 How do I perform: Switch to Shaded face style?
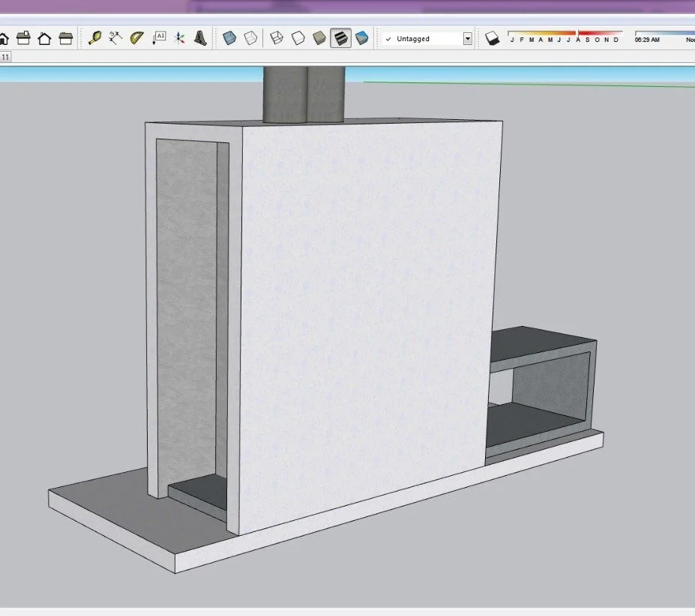[319, 38]
